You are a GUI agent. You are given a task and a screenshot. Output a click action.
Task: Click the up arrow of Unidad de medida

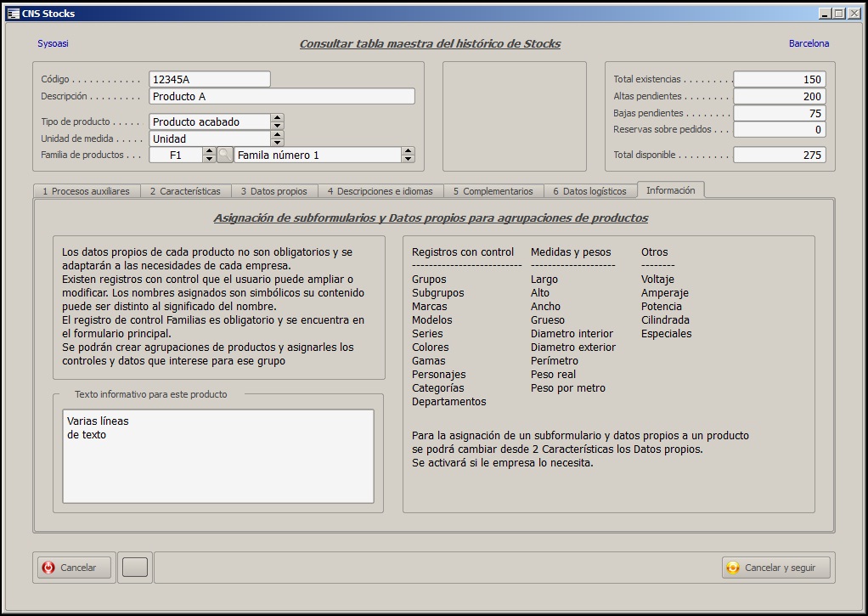pyautogui.click(x=278, y=134)
